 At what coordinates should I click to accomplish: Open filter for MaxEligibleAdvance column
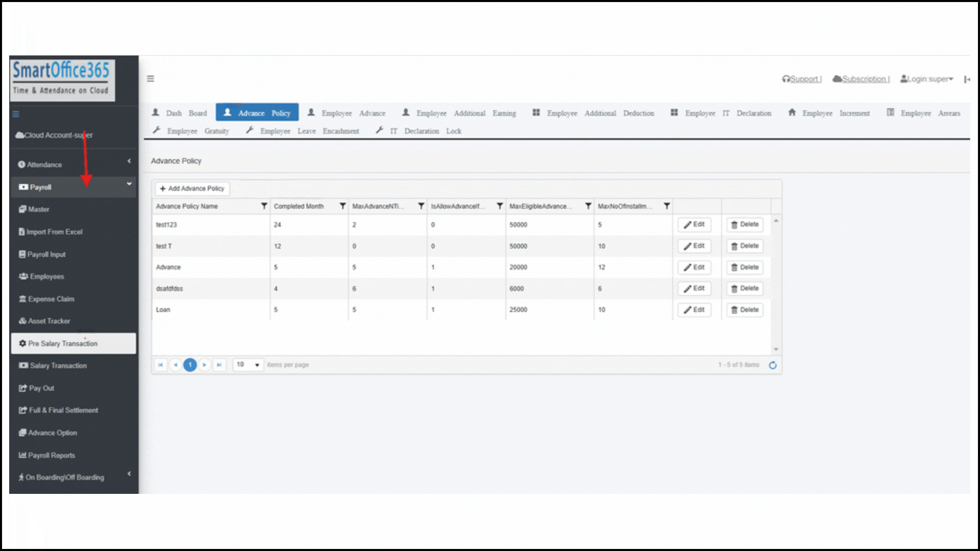[588, 206]
